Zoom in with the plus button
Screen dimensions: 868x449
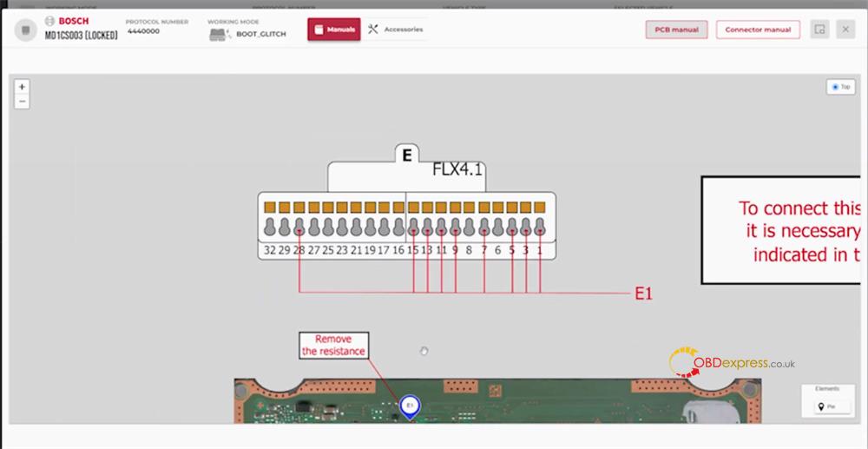coord(22,87)
